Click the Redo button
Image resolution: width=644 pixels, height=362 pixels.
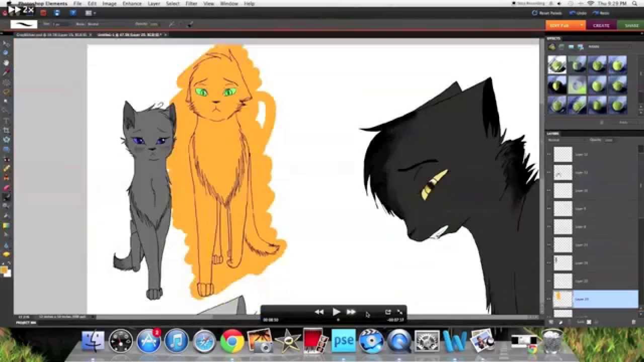click(601, 13)
